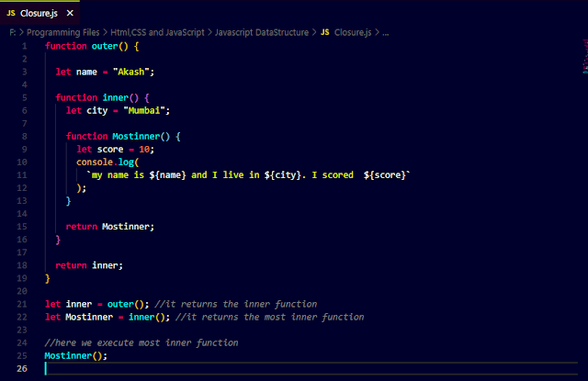Click the name variable on line 3
The image size is (588, 381).
86,72
